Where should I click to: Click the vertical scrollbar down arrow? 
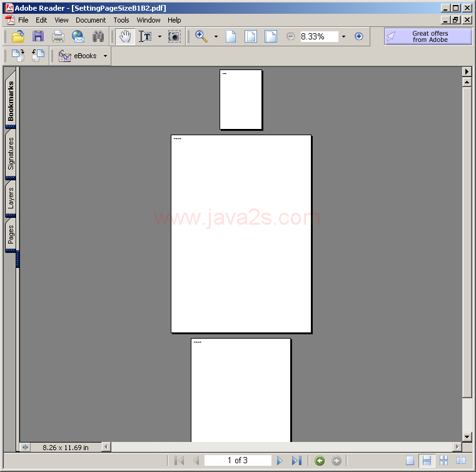click(467, 437)
